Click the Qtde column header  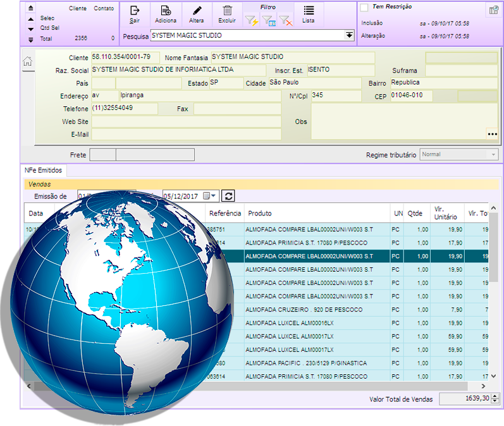[417, 213]
